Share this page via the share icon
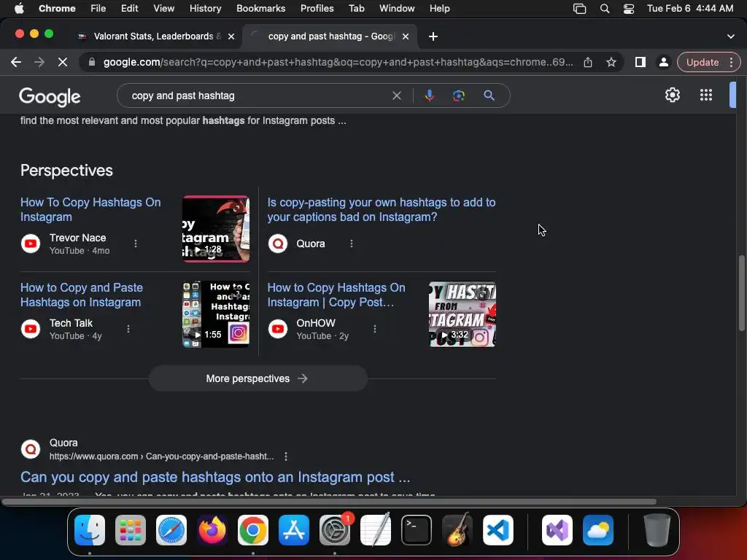The width and height of the screenshot is (747, 560). [588, 63]
